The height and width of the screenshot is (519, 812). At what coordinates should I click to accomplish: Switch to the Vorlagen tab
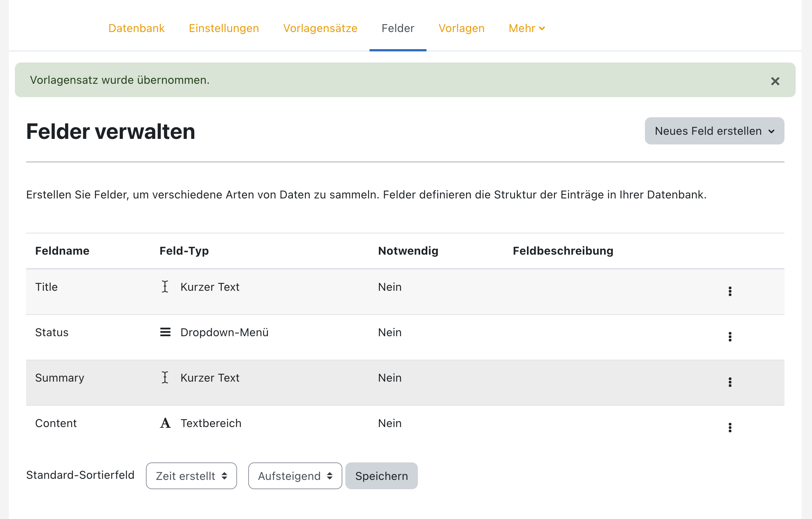[x=461, y=28]
